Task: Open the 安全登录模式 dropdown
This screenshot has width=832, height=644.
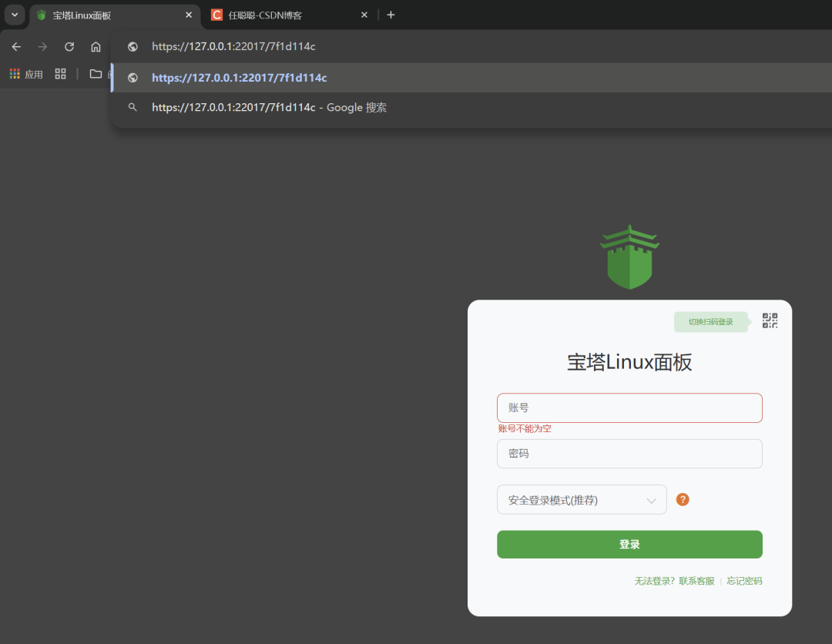Action: pyautogui.click(x=582, y=500)
